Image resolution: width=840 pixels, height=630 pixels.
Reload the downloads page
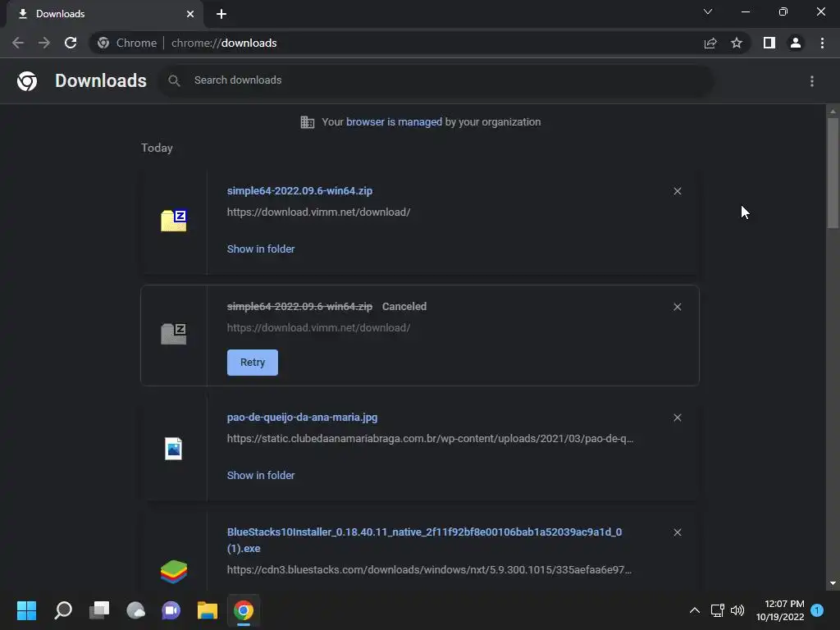pos(71,43)
